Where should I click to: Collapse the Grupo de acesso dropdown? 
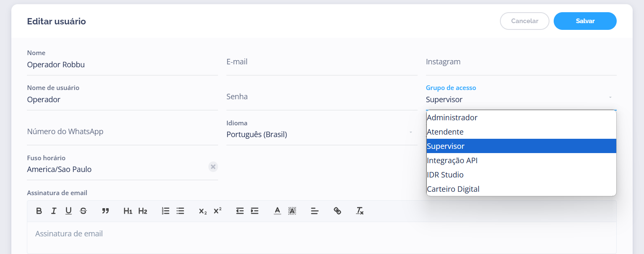click(610, 98)
